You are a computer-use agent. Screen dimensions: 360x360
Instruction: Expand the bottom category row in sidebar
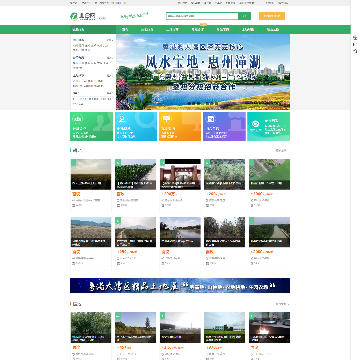click(x=93, y=93)
